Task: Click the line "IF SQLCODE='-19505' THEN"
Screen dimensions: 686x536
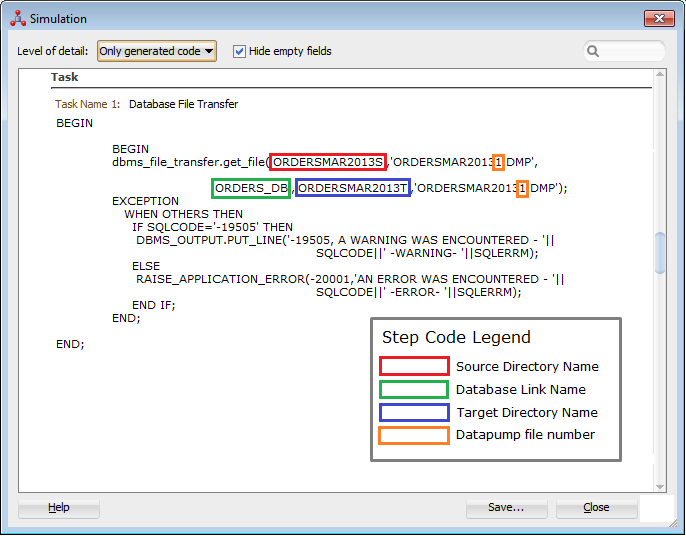Action: pos(212,228)
